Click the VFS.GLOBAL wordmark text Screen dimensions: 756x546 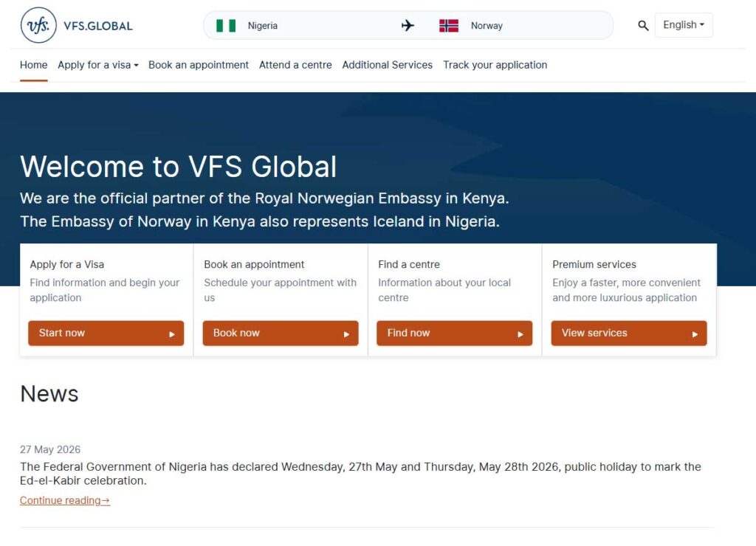point(98,26)
